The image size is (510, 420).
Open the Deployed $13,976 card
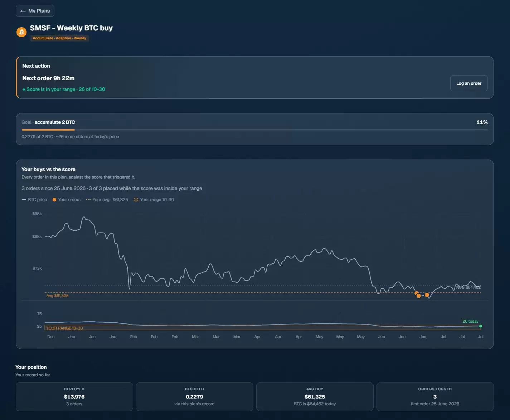coord(74,397)
